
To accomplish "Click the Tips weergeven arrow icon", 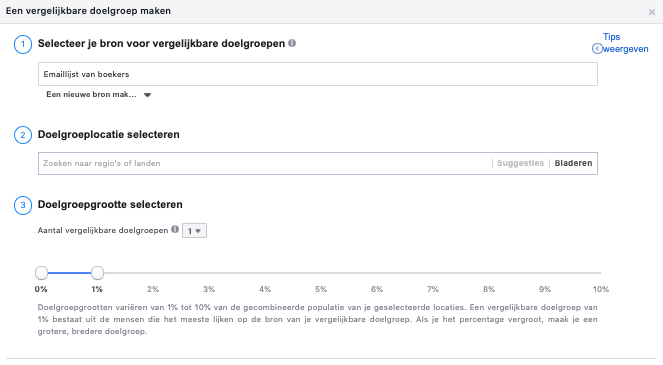I will pyautogui.click(x=597, y=49).
